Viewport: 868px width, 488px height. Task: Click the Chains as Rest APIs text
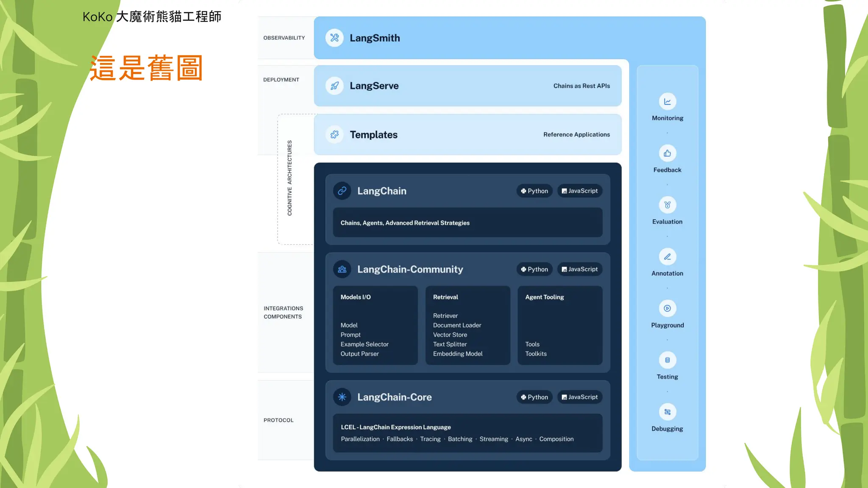coord(581,86)
